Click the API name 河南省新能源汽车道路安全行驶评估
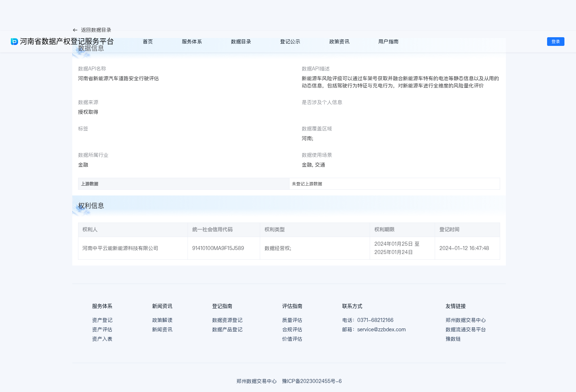Screen dimensions: 576x392 [x=119, y=78]
